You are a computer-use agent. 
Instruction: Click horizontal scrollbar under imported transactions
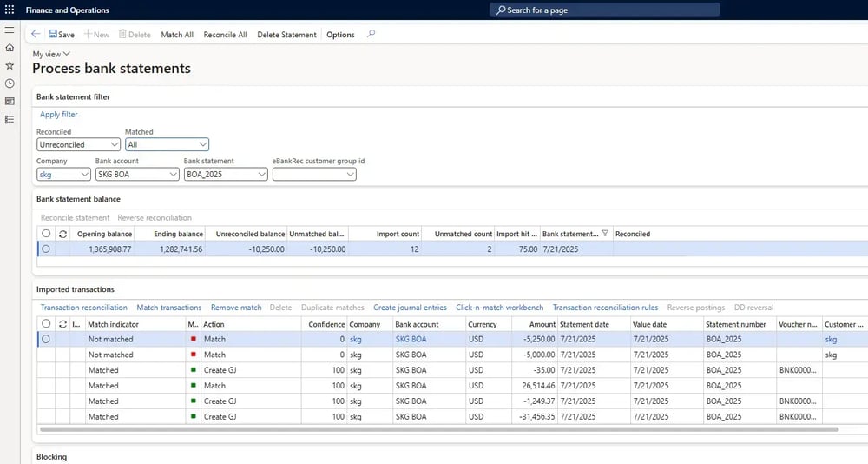[x=439, y=429]
